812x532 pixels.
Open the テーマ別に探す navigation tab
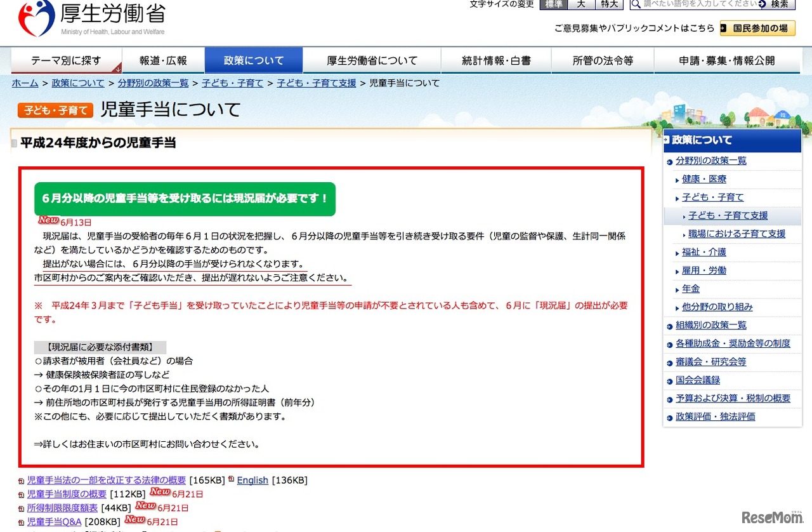coord(67,61)
